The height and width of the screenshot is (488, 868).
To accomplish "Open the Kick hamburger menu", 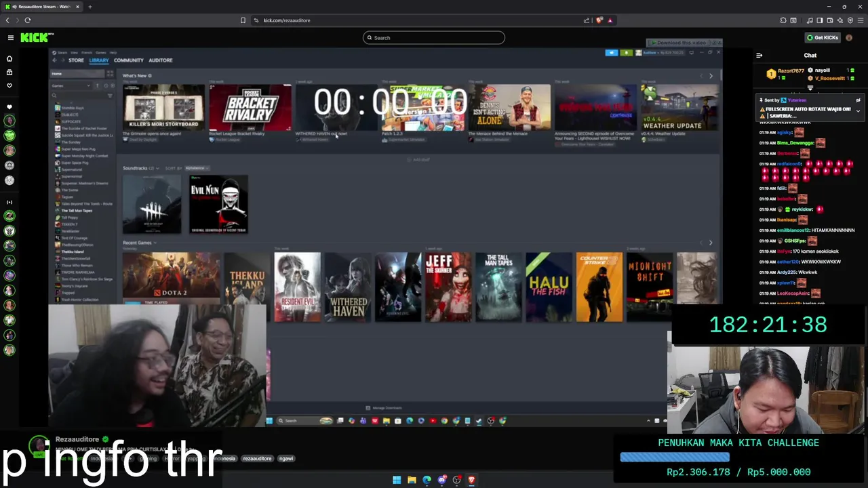I will tap(11, 38).
